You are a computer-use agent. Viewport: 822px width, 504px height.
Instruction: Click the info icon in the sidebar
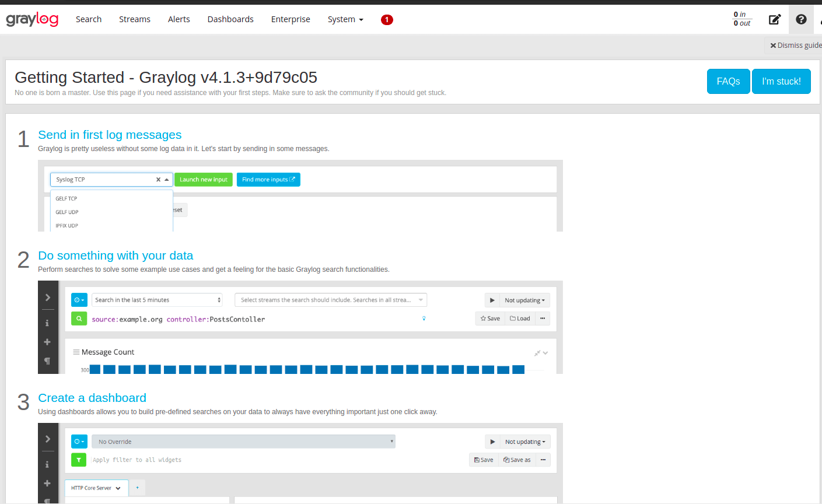47,323
